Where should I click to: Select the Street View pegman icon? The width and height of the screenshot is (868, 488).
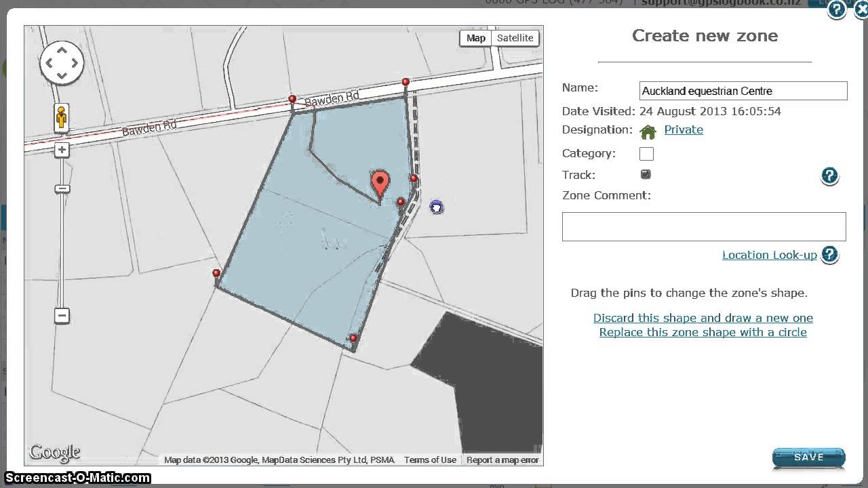(62, 118)
